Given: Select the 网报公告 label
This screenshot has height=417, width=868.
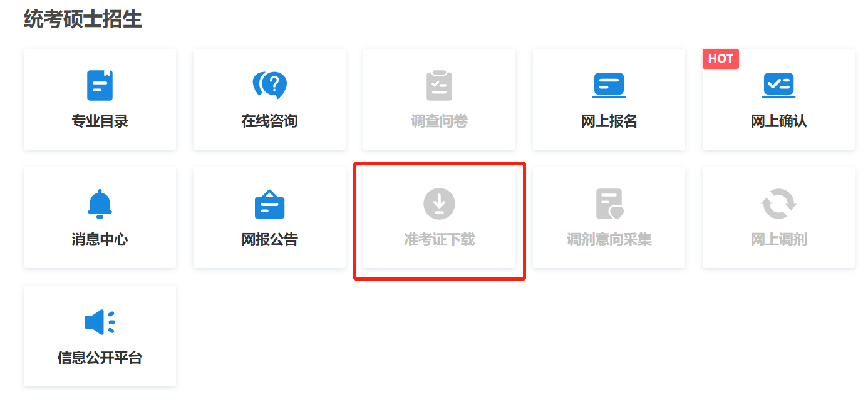Looking at the screenshot, I should tap(269, 240).
